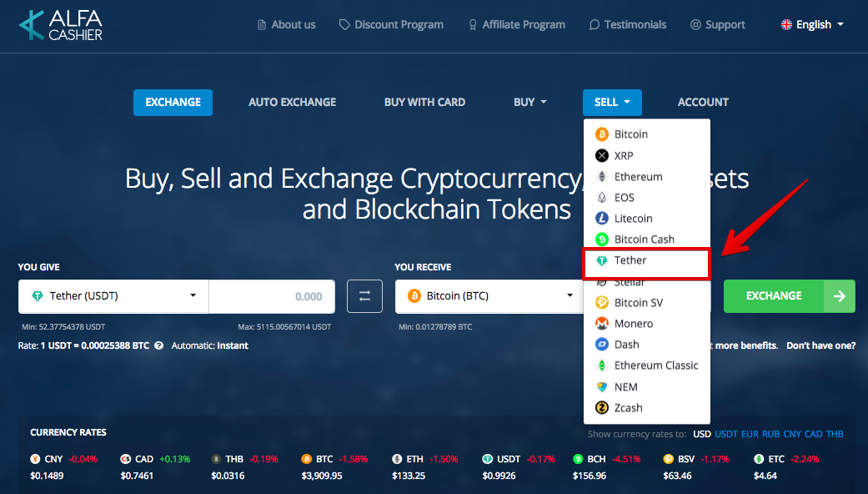Click the Don't have one? link
Image resolution: width=868 pixels, height=494 pixels.
point(821,345)
